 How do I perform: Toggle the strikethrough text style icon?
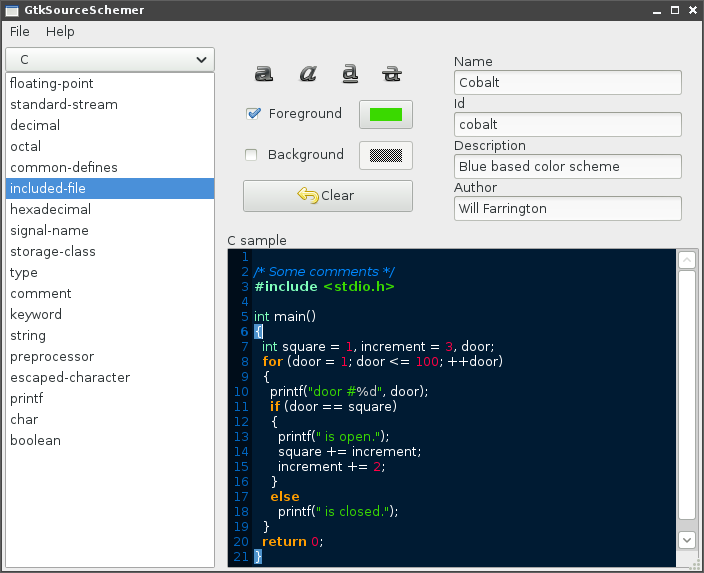(x=393, y=73)
